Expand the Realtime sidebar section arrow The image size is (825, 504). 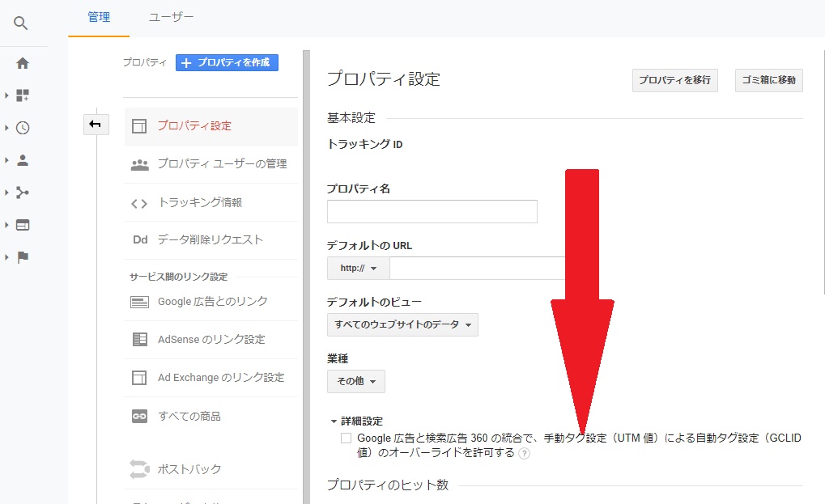6,128
